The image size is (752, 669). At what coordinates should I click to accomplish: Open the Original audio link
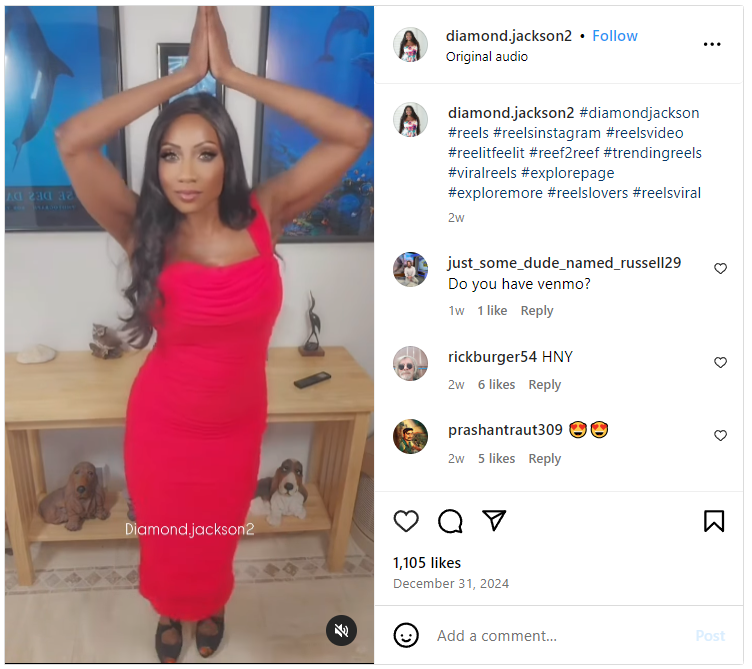pos(486,57)
